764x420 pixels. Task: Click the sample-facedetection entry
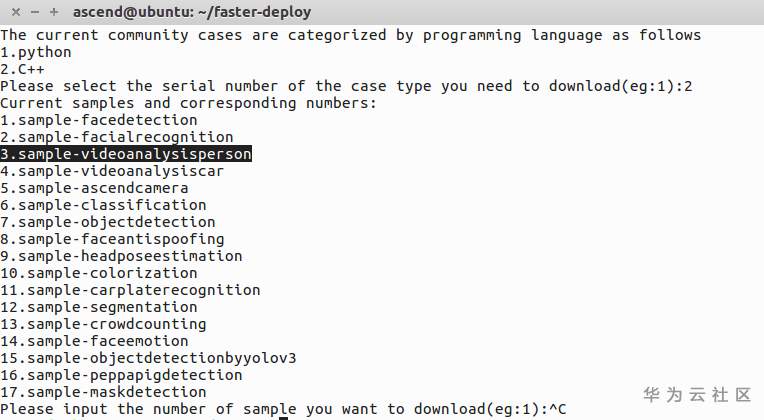click(x=99, y=120)
